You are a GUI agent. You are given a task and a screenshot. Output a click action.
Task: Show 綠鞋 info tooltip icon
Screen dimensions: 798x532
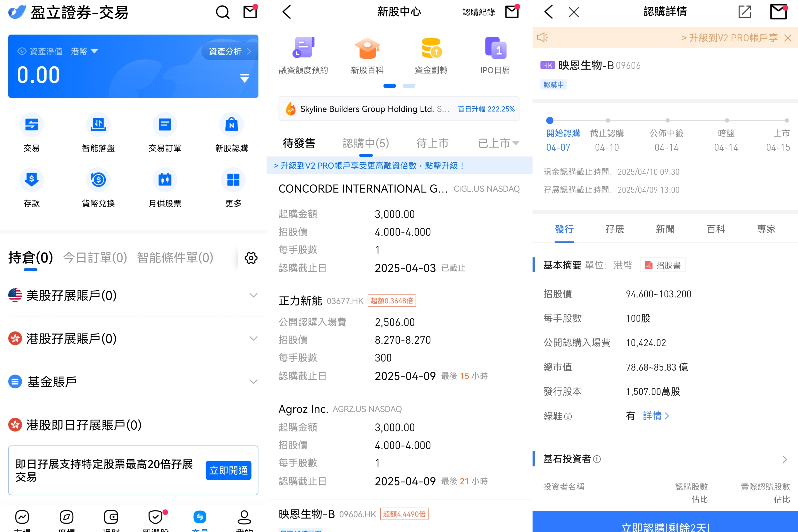568,417
